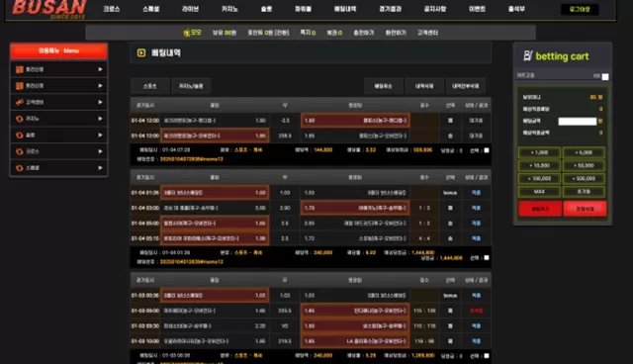This screenshot has width=633, height=364.
Task: Click the betting cart icon
Action: point(527,55)
